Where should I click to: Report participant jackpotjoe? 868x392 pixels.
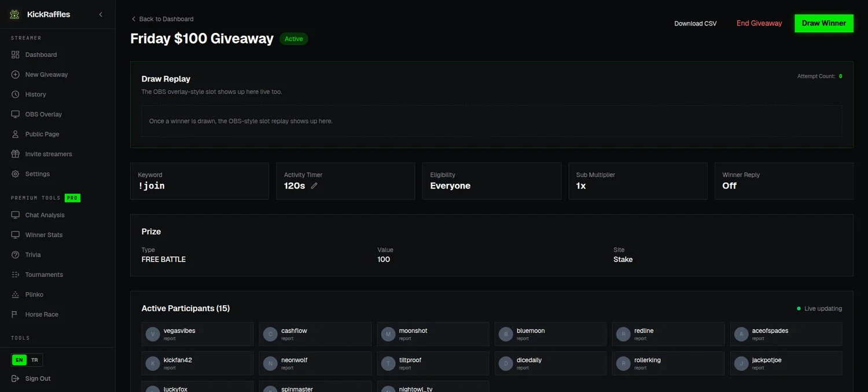[x=758, y=368]
